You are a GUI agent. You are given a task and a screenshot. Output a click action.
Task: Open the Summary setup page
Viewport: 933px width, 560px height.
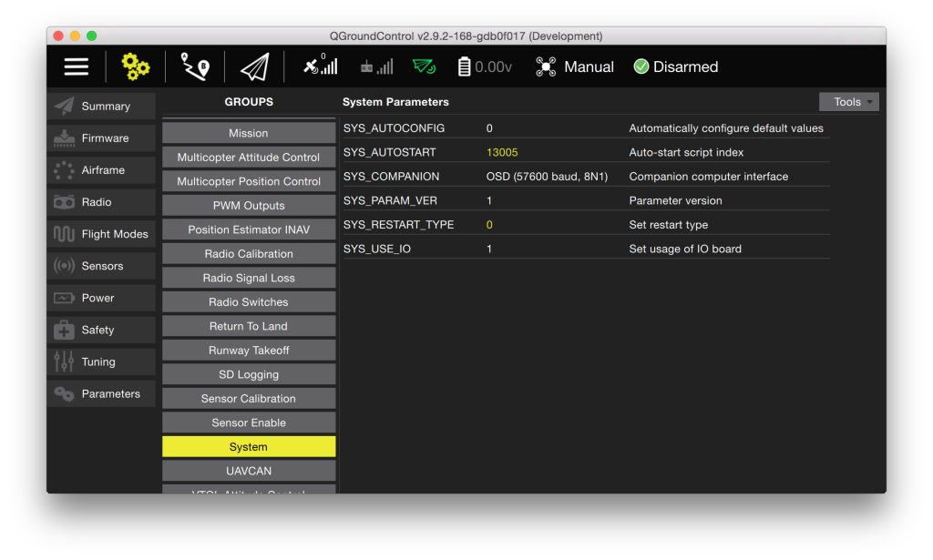point(101,107)
